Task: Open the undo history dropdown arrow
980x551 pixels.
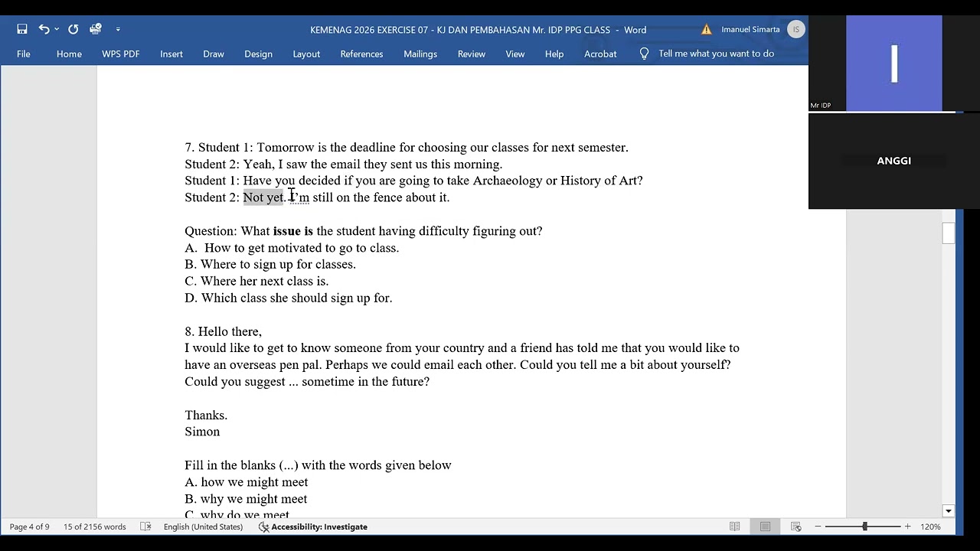Action: 57,29
